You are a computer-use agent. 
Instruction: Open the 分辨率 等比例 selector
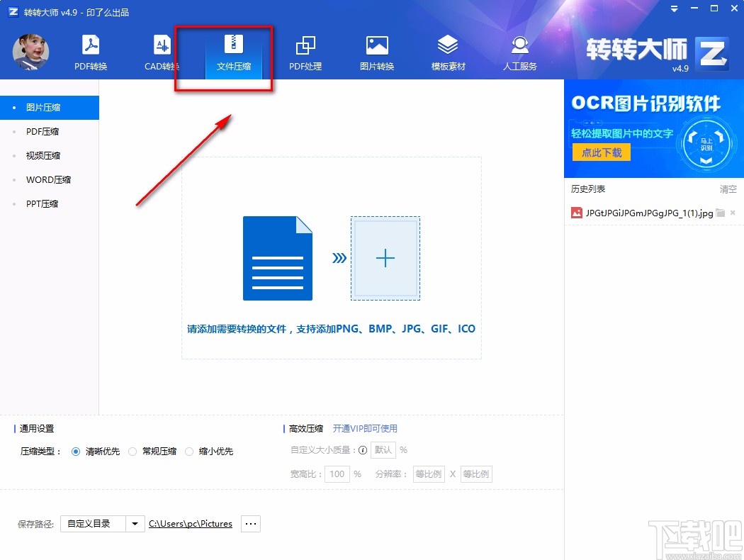click(428, 474)
